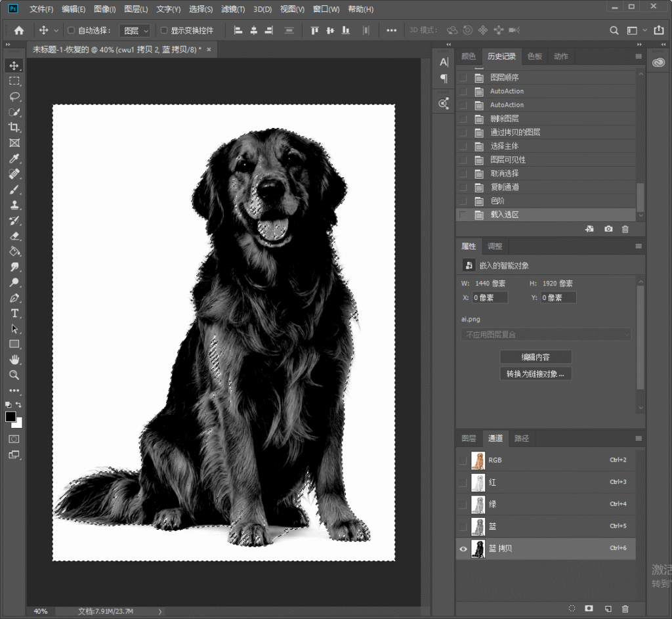This screenshot has width=672, height=619.
Task: Select the Move tool
Action: pyautogui.click(x=14, y=66)
